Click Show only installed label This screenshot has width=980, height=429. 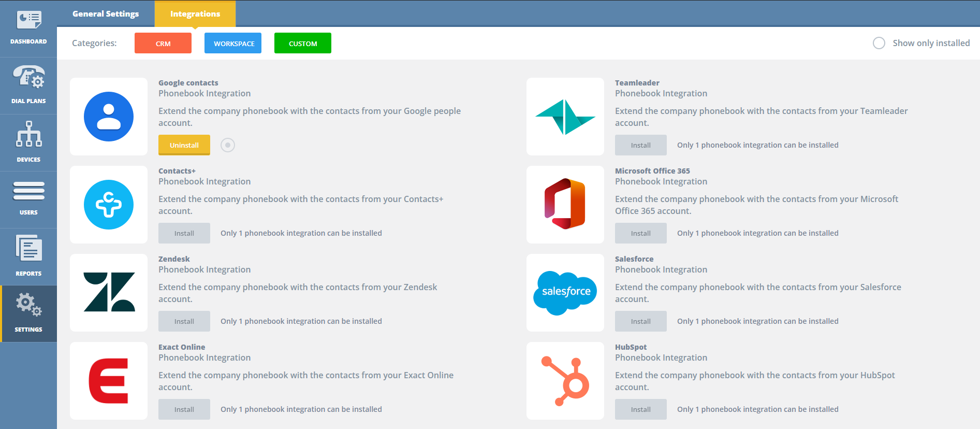pyautogui.click(x=931, y=43)
